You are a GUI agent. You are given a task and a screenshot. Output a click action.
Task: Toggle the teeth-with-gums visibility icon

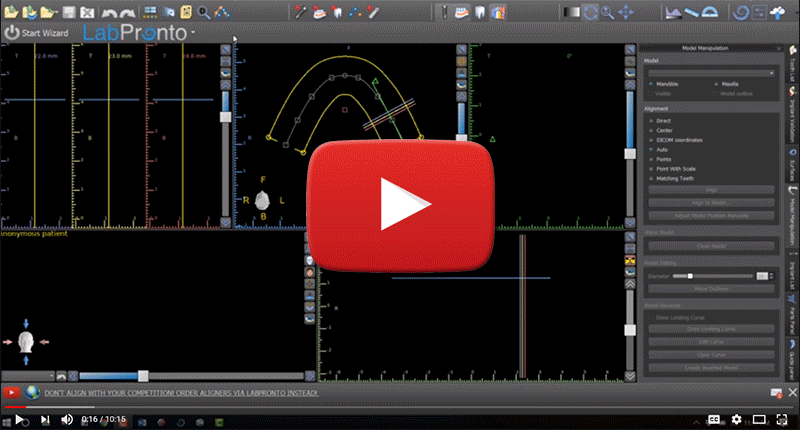point(462,12)
